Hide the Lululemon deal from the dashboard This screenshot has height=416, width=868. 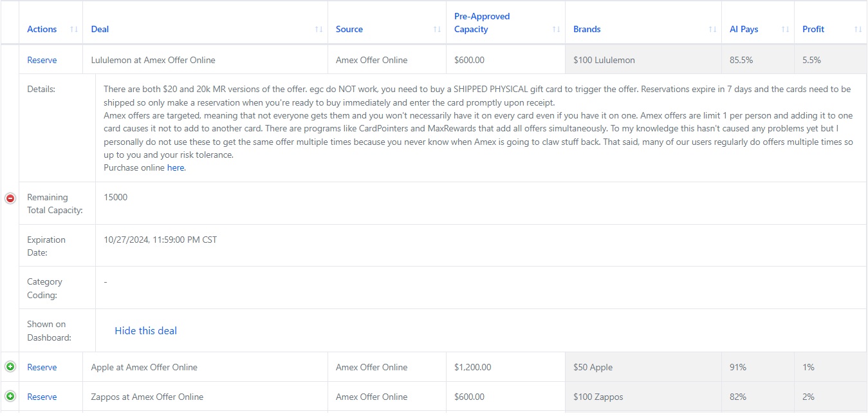point(145,330)
